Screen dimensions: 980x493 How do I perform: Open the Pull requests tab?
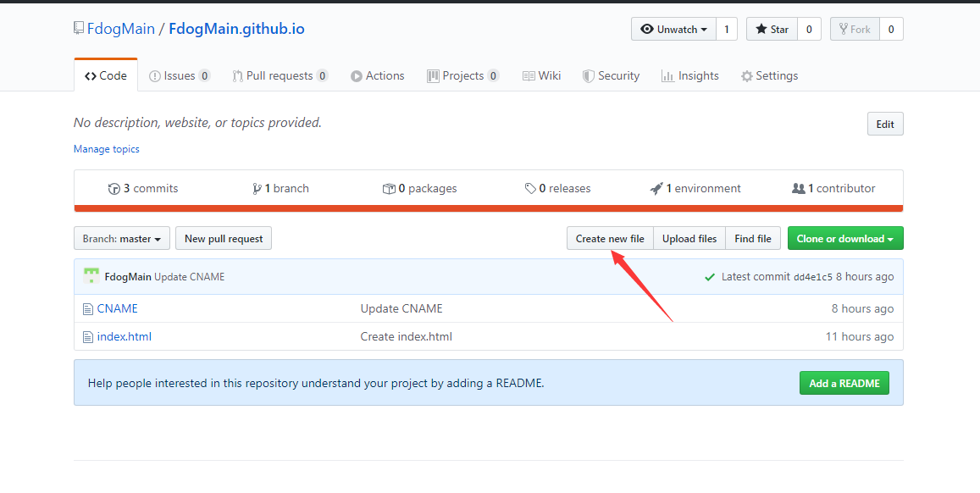coord(280,75)
